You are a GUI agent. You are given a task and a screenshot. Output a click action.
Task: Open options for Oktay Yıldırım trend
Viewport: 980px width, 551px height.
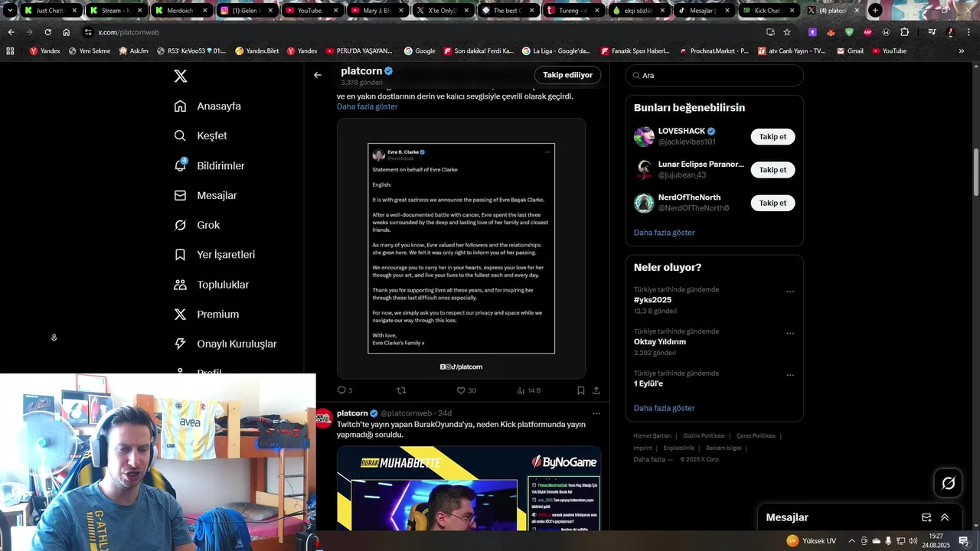[x=790, y=334]
